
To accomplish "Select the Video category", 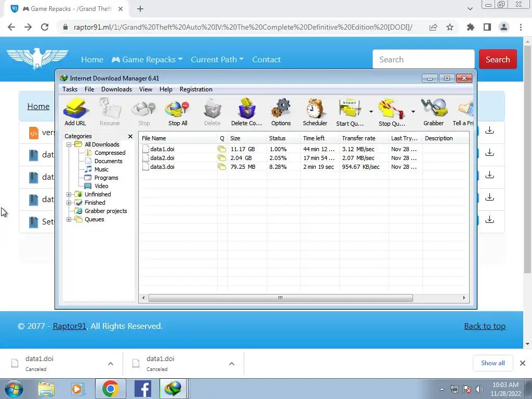I will pyautogui.click(x=101, y=186).
